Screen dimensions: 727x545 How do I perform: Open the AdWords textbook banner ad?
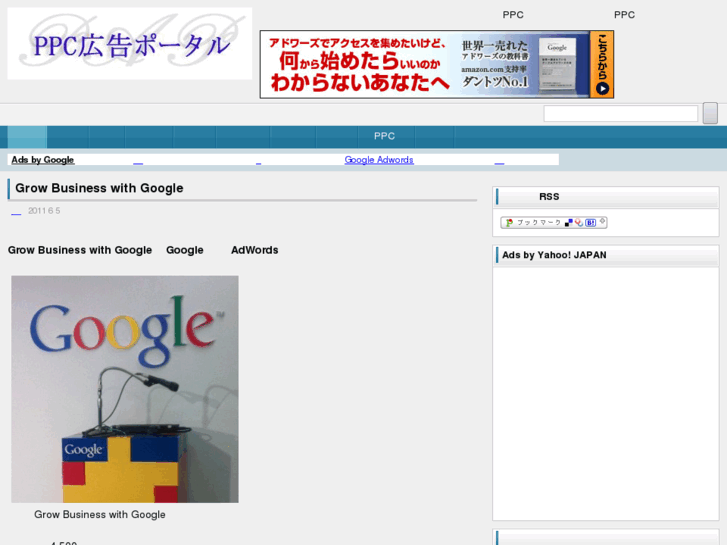coord(437,64)
